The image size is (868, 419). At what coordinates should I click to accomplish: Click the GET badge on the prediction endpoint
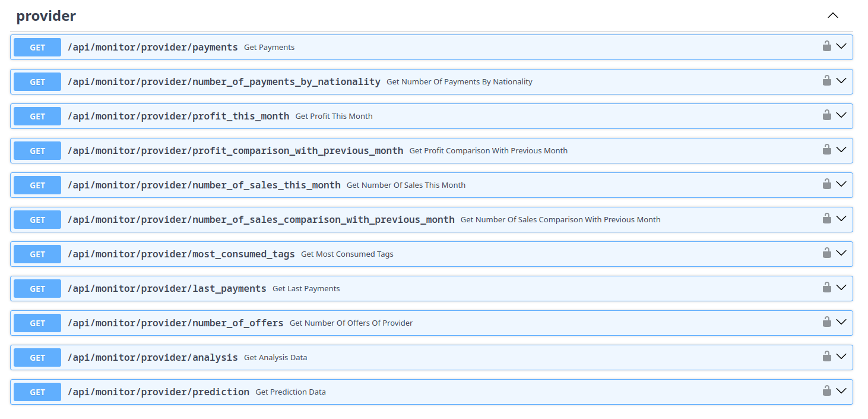click(x=37, y=392)
